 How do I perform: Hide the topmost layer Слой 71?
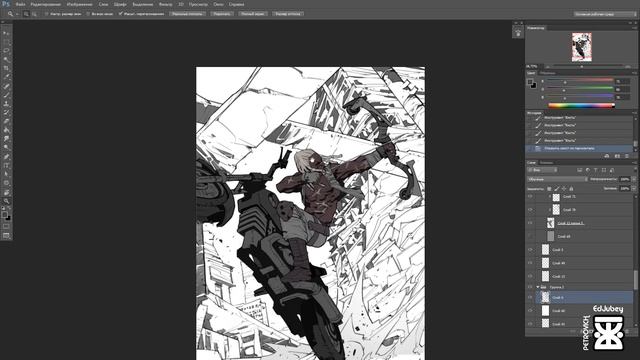(530, 197)
